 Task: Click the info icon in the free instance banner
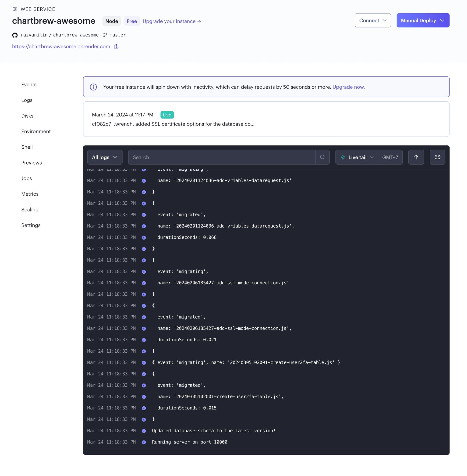pyautogui.click(x=93, y=87)
